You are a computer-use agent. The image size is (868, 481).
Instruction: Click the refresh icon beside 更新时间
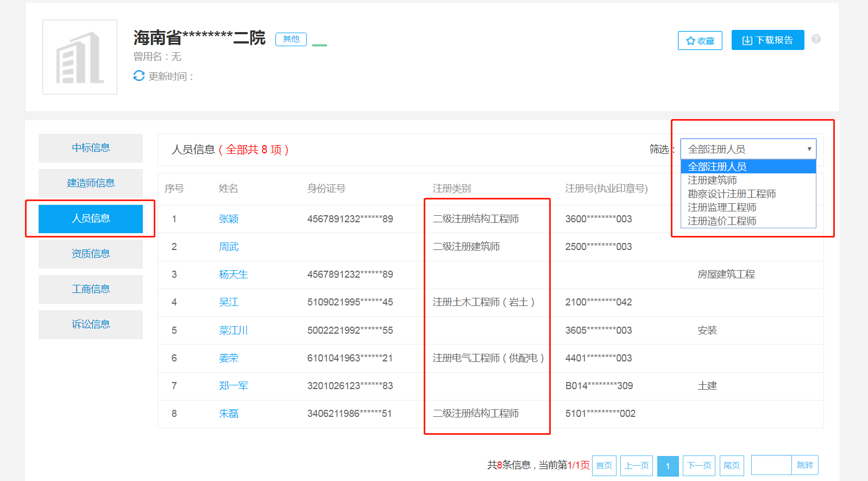tap(139, 76)
